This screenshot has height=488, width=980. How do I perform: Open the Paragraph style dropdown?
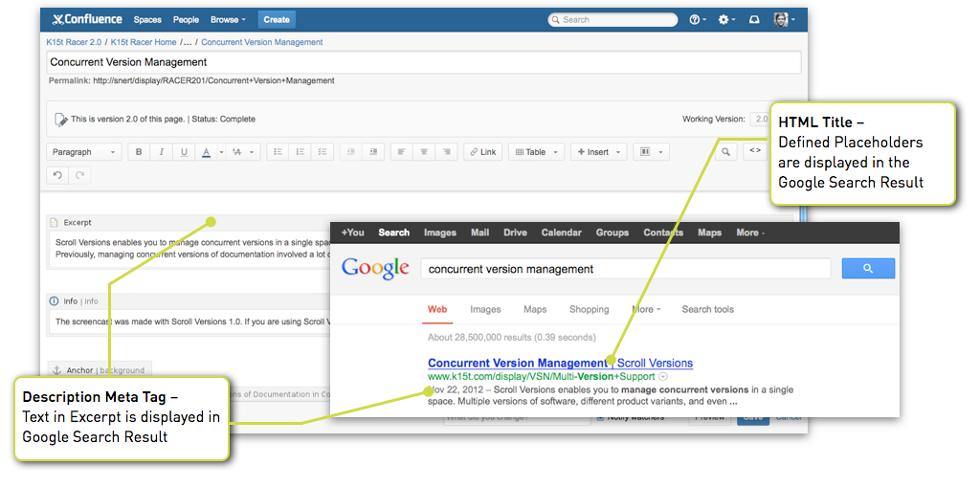click(x=84, y=152)
